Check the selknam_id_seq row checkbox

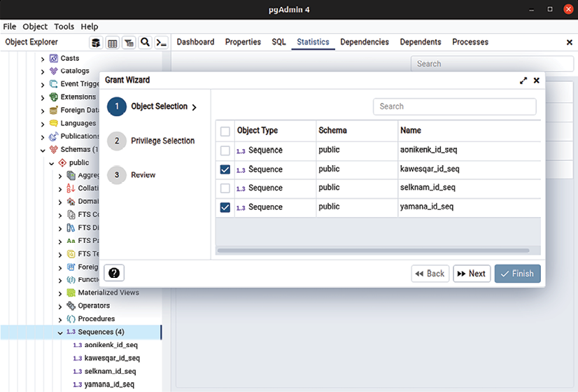tap(225, 188)
